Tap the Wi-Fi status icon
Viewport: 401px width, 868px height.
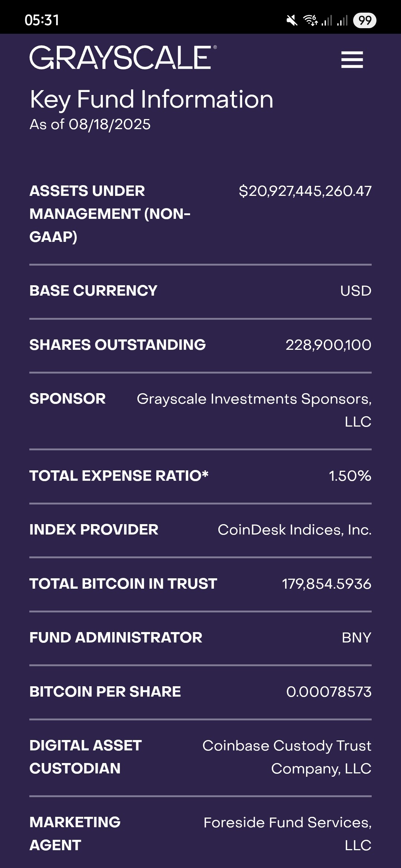click(x=310, y=20)
